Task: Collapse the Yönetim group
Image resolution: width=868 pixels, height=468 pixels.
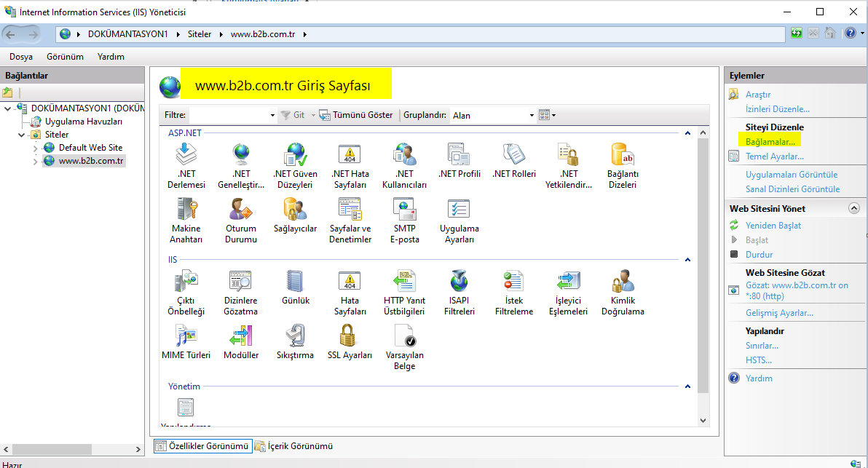Action: [x=687, y=386]
